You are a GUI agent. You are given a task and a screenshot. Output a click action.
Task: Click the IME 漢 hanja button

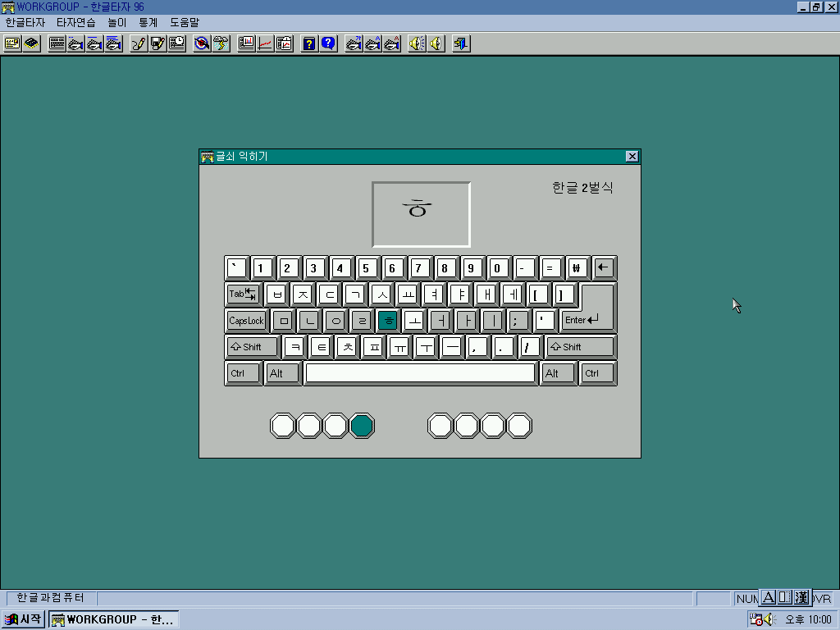[801, 597]
